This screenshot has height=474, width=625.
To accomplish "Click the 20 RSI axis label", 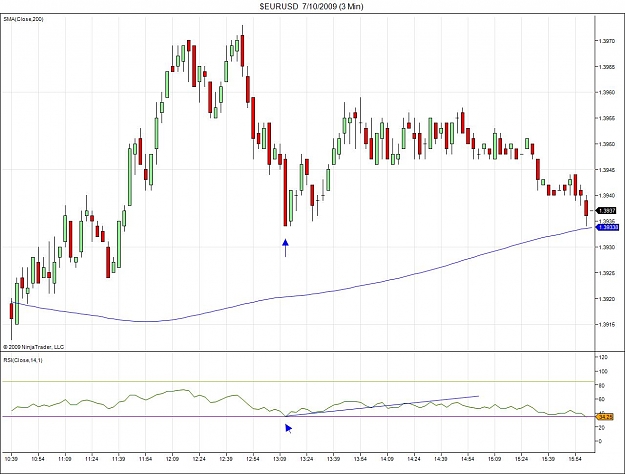I will coord(602,427).
